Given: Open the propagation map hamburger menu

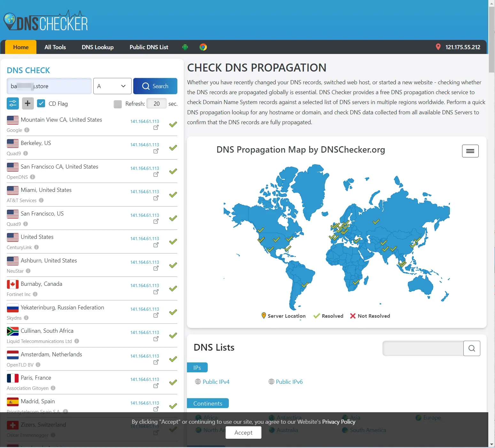Looking at the screenshot, I should click(470, 151).
